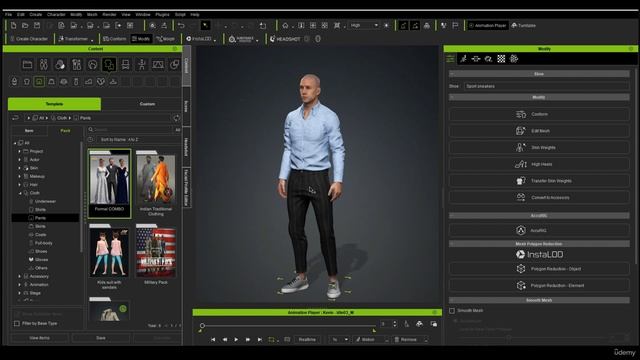
Task: Click the Save Project disk icon
Action: [x=37, y=25]
